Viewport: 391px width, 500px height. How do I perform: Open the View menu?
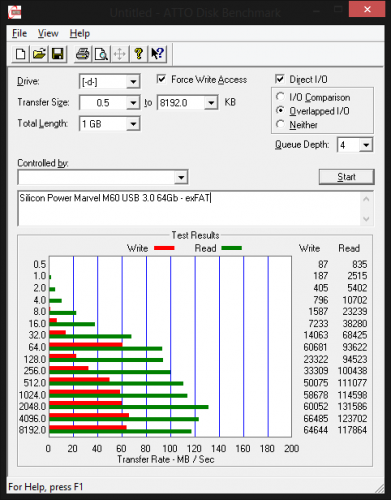pos(48,33)
